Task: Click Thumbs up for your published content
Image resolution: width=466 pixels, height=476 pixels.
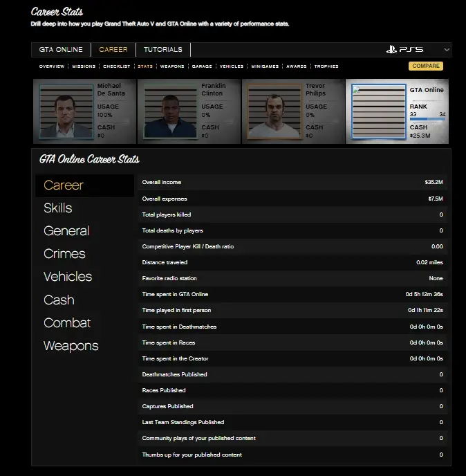Action: click(192, 455)
